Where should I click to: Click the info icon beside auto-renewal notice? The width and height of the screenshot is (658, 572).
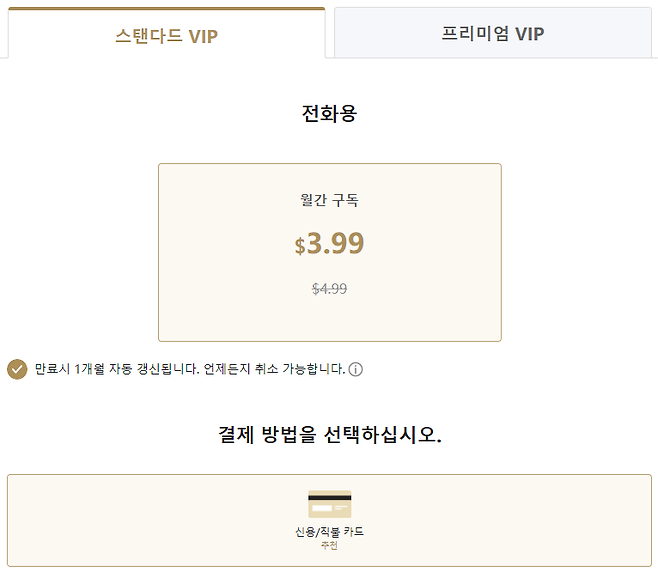[x=356, y=369]
